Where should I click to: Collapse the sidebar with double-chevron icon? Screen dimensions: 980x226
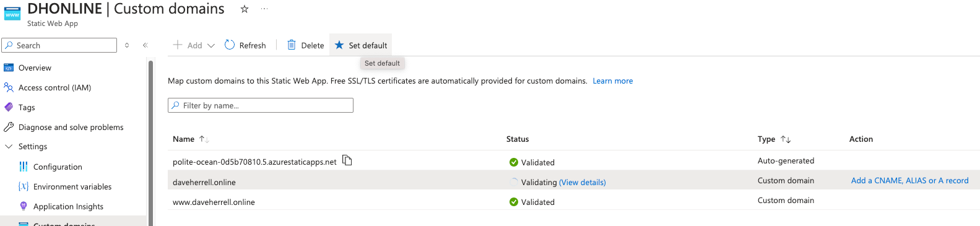tap(145, 45)
